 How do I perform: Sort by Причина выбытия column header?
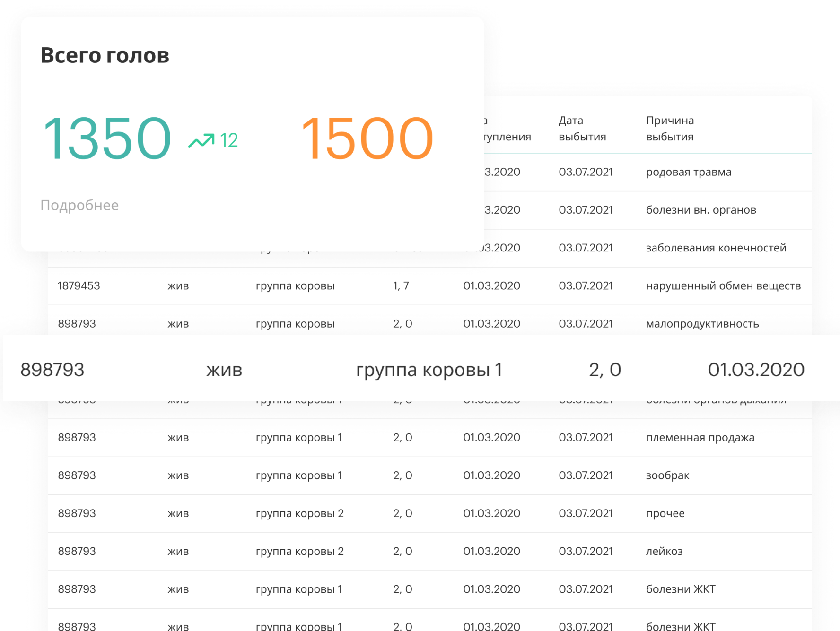pos(670,129)
